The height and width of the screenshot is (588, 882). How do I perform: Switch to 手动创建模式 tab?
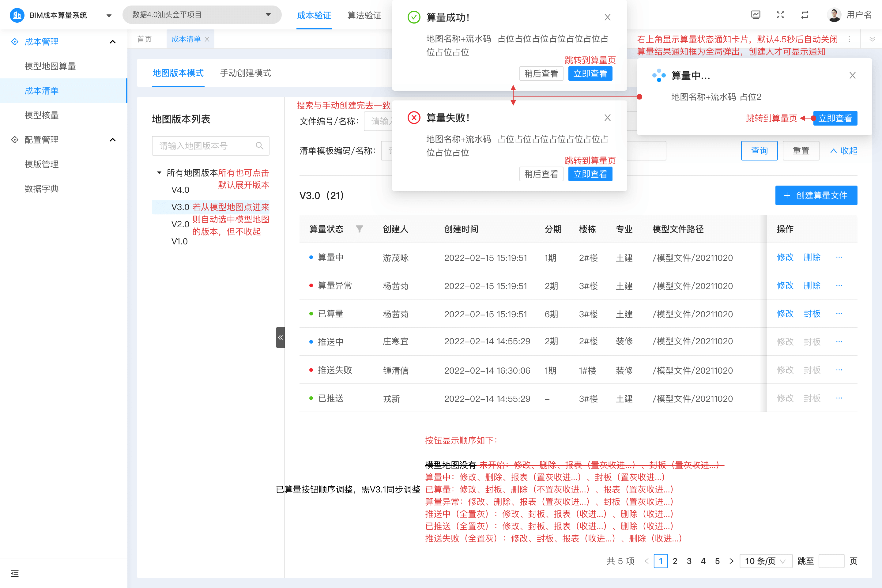pyautogui.click(x=245, y=73)
